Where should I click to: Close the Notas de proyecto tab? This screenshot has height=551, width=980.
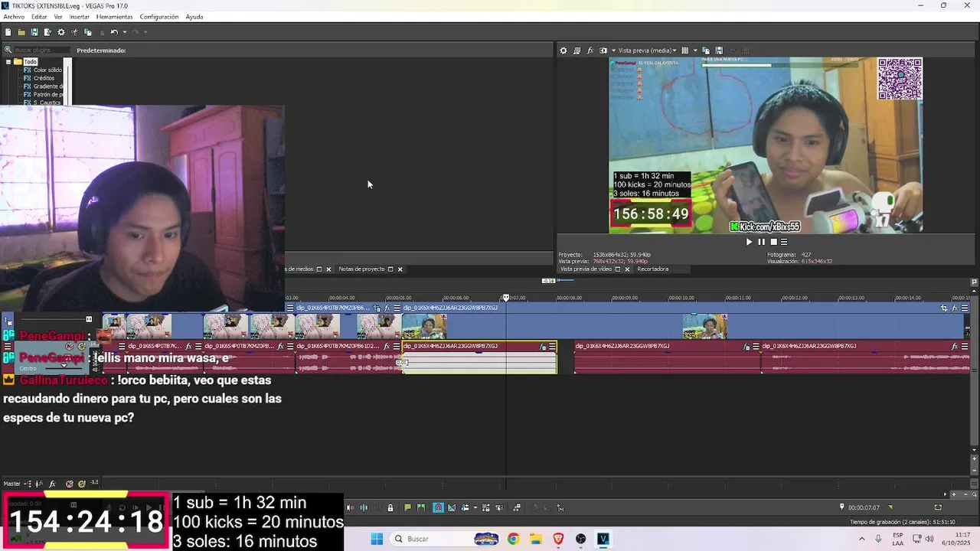point(400,269)
